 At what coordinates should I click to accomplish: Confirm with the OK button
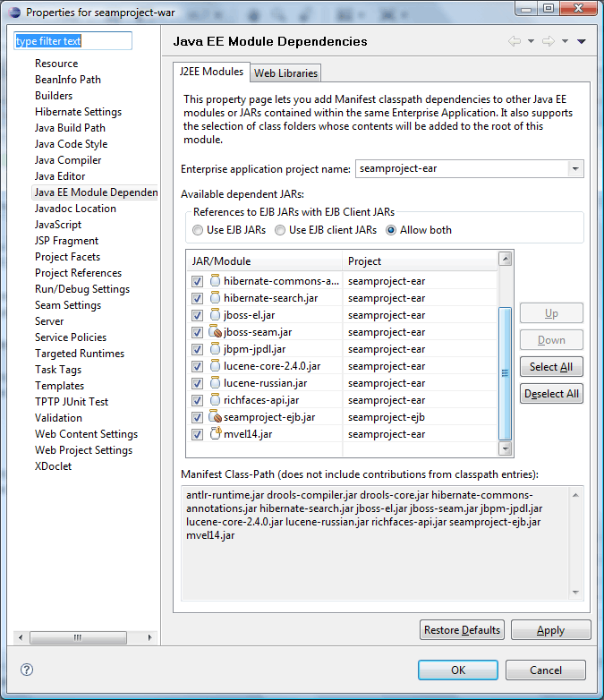click(458, 670)
